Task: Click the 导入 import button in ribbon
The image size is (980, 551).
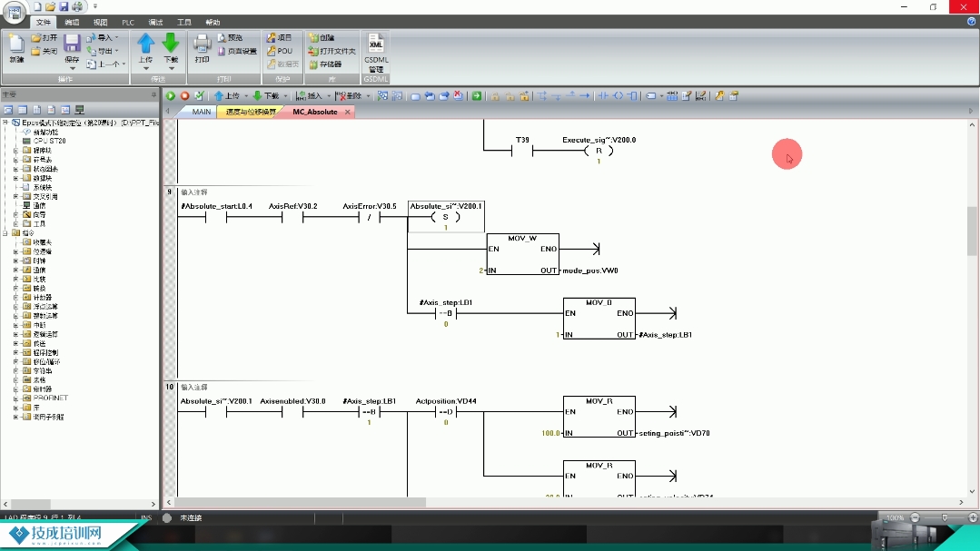Action: click(x=103, y=37)
